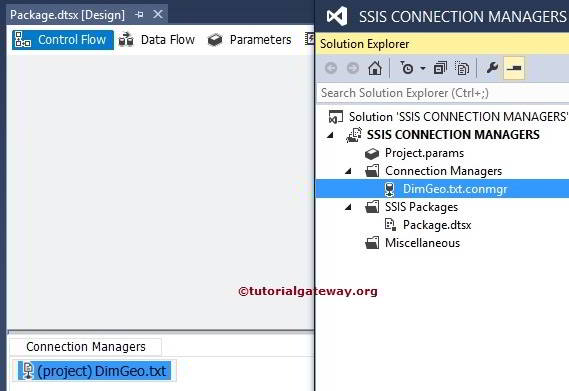This screenshot has width=569, height=391.
Task: Click the Miscellaneous folder icon
Action: click(372, 243)
